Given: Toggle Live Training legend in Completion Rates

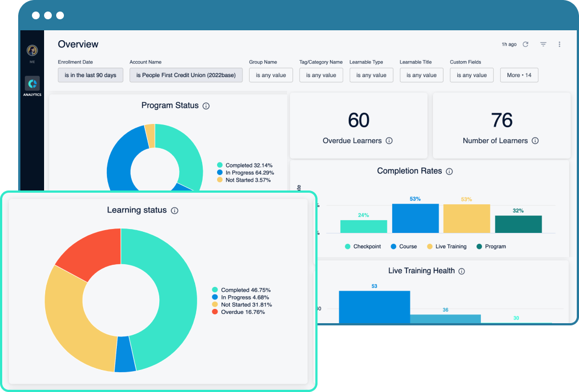Looking at the screenshot, I should click(447, 246).
